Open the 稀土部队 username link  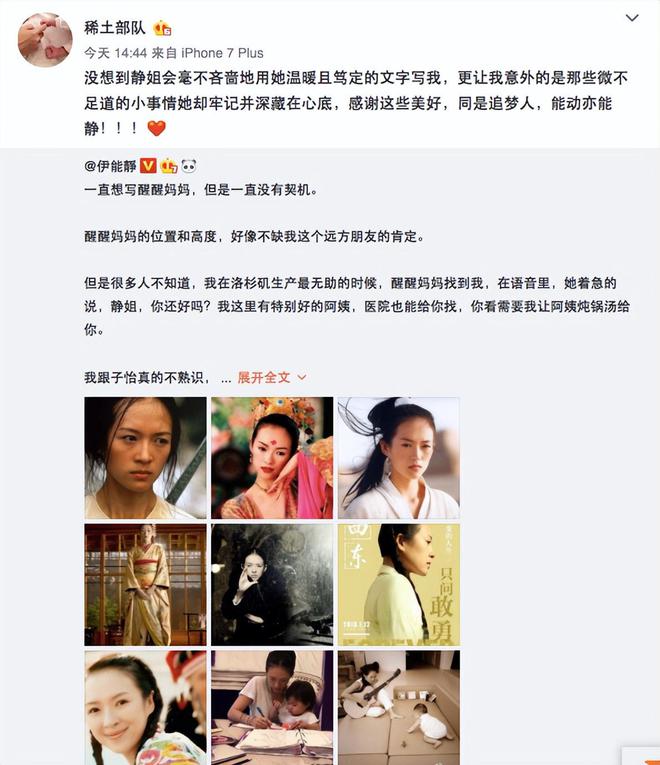click(115, 28)
